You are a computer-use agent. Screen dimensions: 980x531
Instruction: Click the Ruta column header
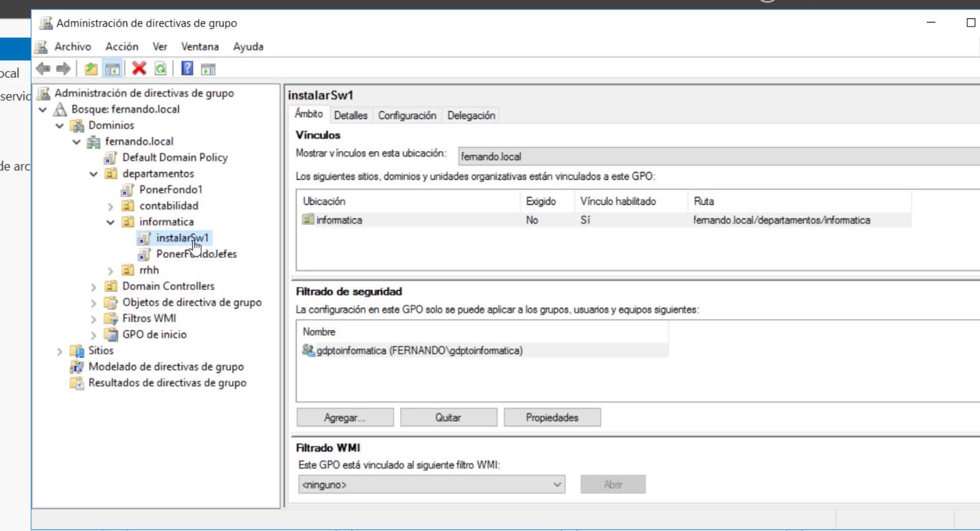pos(800,201)
